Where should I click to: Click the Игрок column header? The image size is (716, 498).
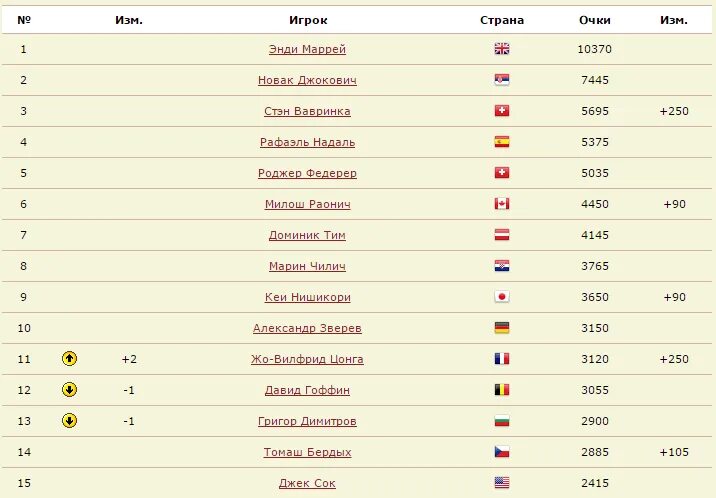pos(308,20)
